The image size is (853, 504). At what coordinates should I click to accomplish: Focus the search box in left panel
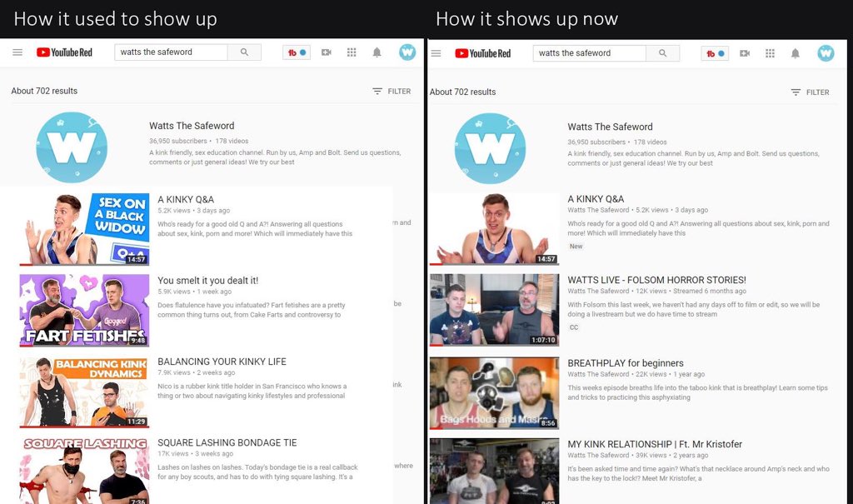[x=171, y=52]
